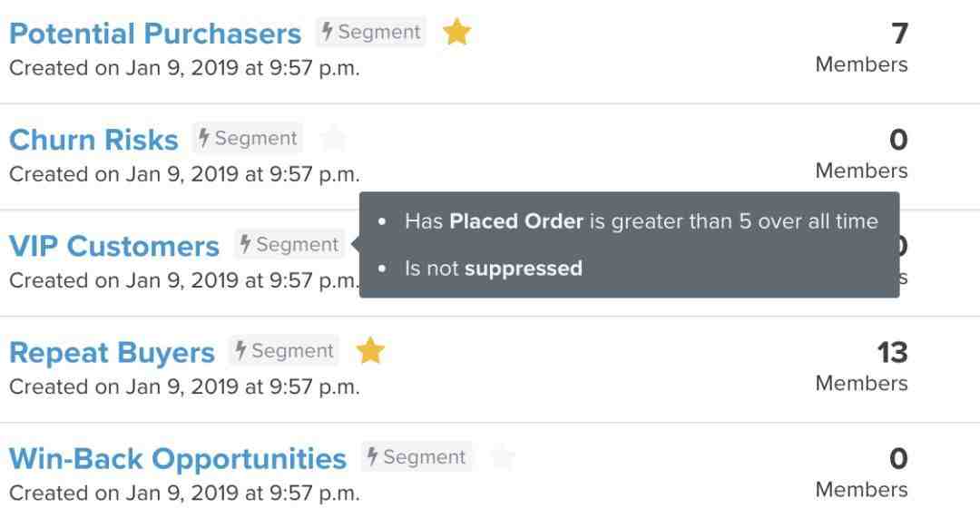Unstar the Potential Purchasers segment
The image size is (980, 528).
coord(456,32)
